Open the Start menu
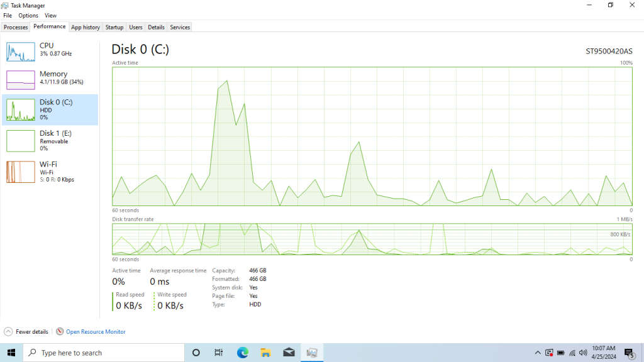 point(11,353)
